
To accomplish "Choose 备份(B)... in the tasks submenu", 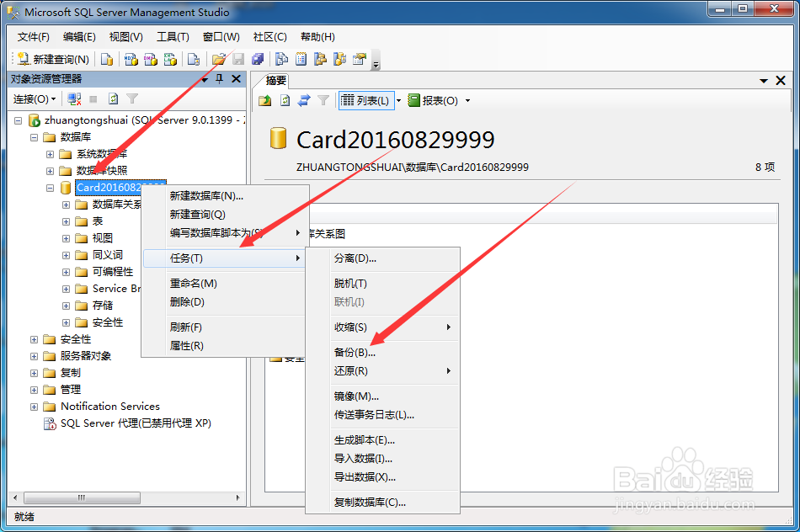I will (x=382, y=353).
